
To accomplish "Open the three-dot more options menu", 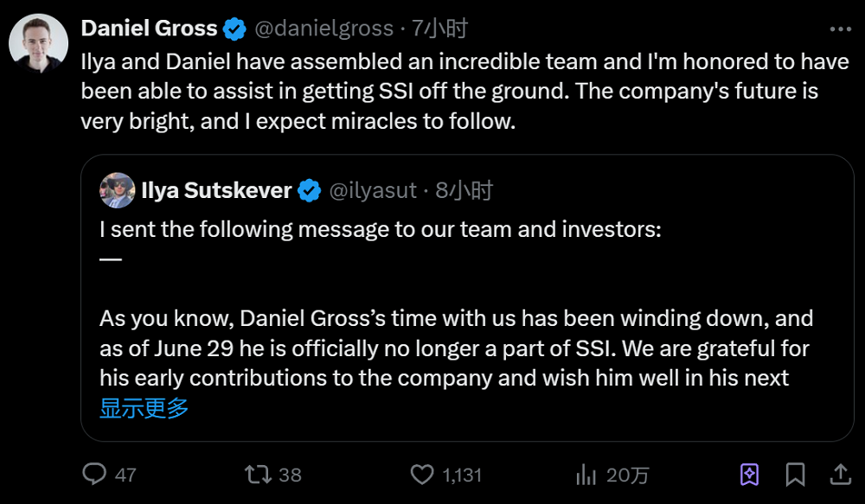I will [x=840, y=29].
